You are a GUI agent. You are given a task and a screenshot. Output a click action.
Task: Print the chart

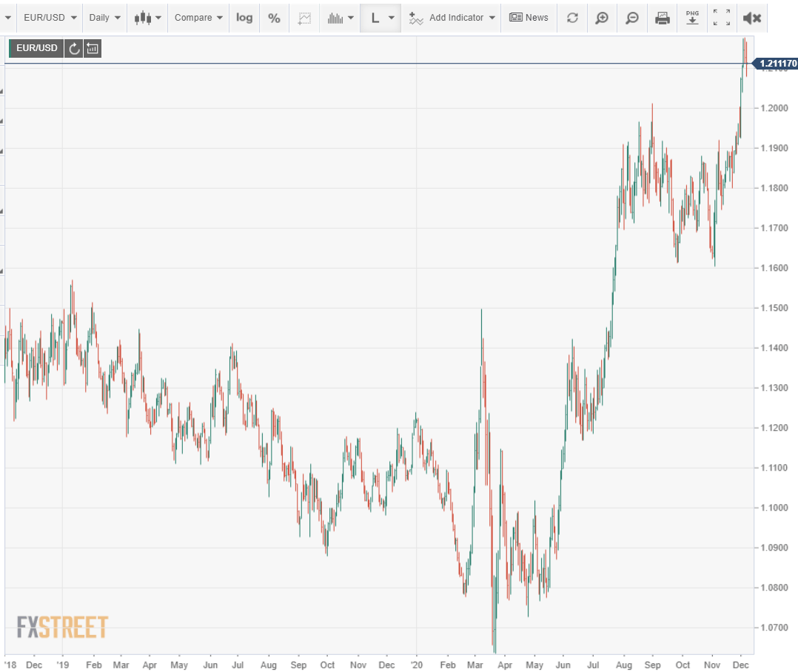click(662, 18)
